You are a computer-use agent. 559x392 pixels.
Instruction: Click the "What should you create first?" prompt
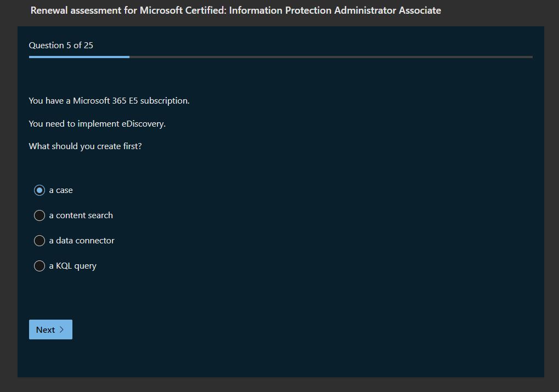pos(85,146)
